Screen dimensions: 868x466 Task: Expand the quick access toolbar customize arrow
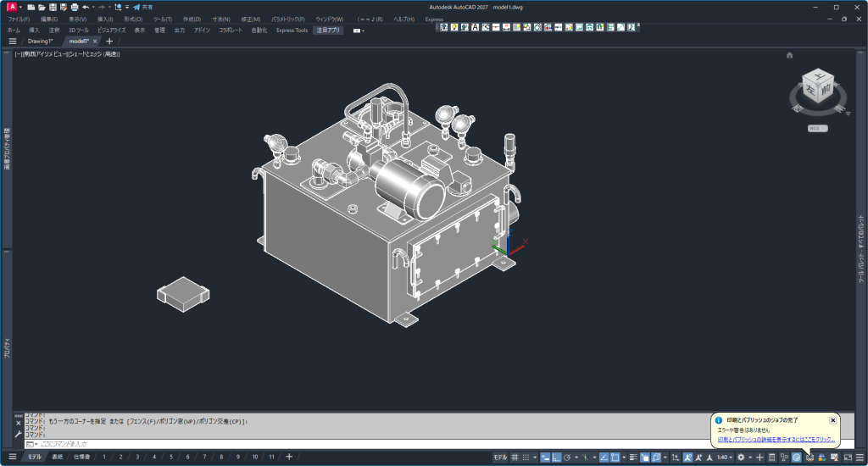point(126,7)
